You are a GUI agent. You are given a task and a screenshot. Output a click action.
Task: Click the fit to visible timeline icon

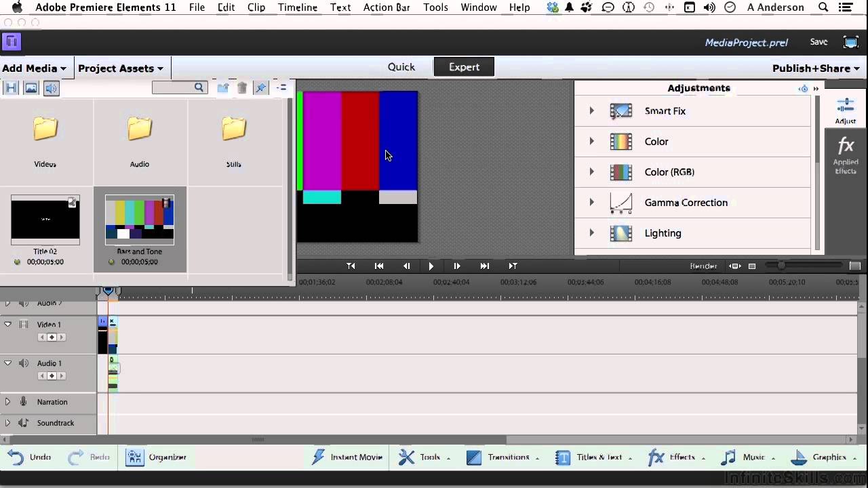(734, 266)
